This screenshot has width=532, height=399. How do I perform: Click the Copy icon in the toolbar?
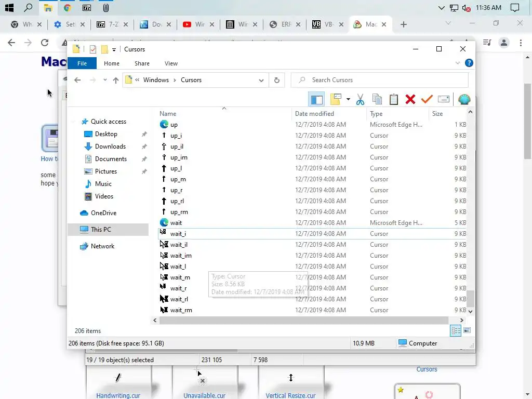(377, 99)
